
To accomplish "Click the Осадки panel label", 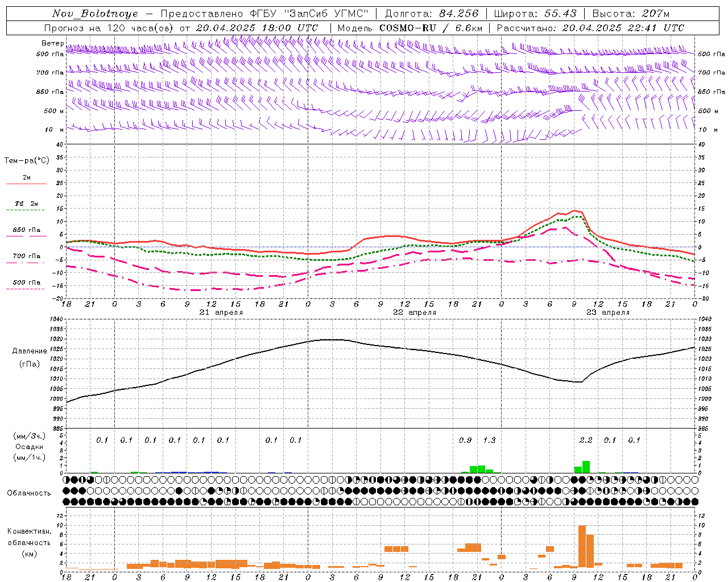I will 30,447.
